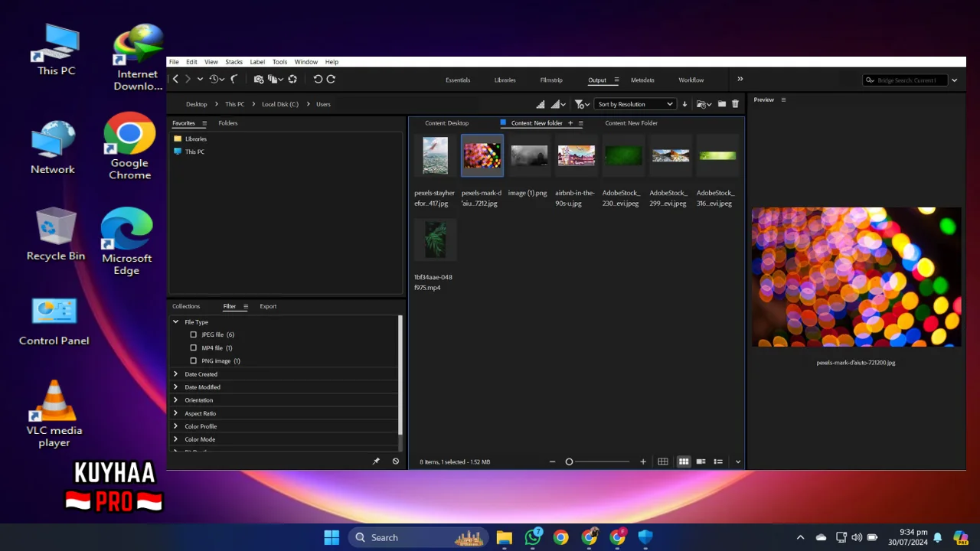Create a new folder icon
The image size is (980, 551).
click(721, 104)
